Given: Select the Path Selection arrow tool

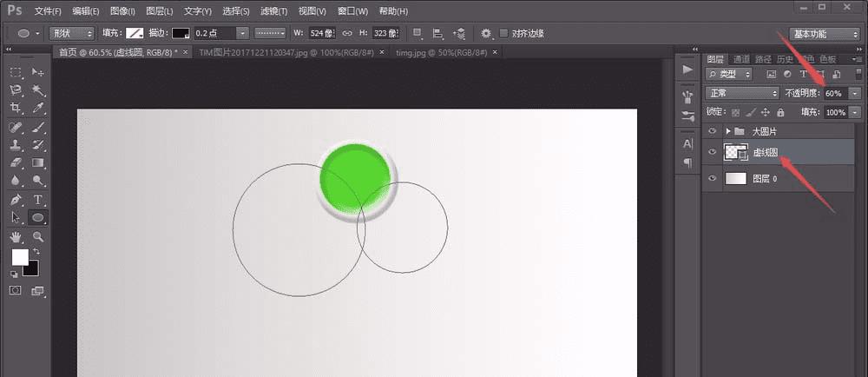Looking at the screenshot, I should point(16,217).
